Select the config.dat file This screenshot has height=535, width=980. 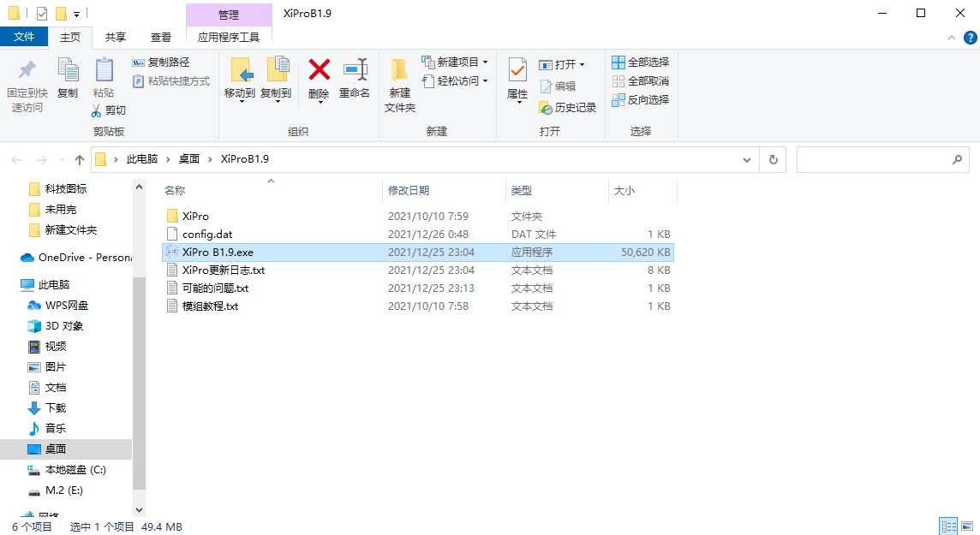pyautogui.click(x=417, y=234)
